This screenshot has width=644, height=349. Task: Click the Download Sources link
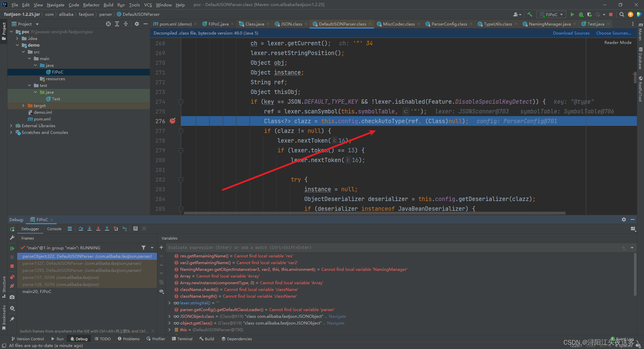[571, 33]
